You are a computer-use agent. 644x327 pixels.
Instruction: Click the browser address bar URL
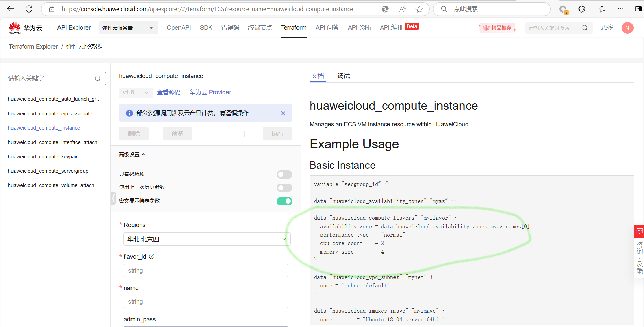pyautogui.click(x=207, y=9)
